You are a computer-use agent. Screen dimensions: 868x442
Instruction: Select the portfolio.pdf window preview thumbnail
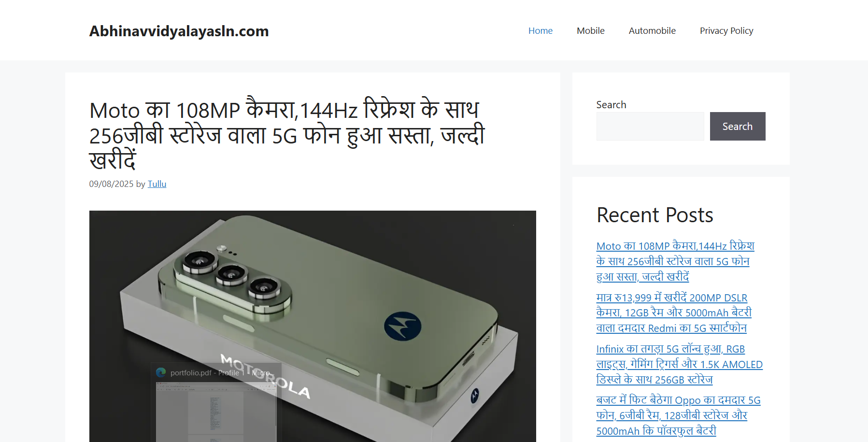tap(216, 412)
